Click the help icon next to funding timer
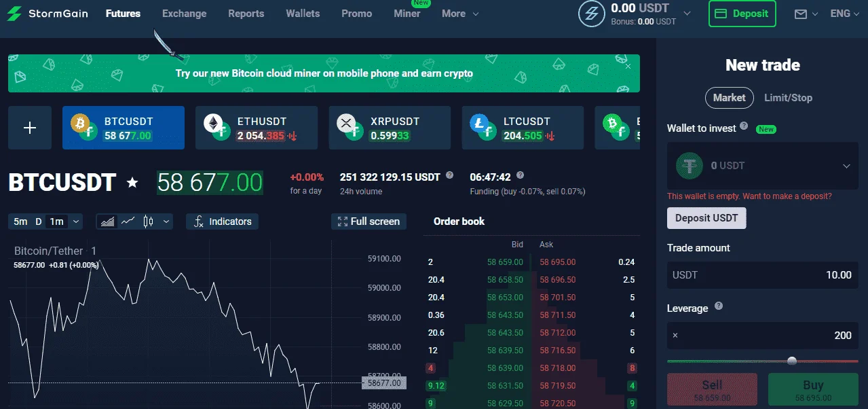Viewport: 868px width, 409px height. click(521, 175)
